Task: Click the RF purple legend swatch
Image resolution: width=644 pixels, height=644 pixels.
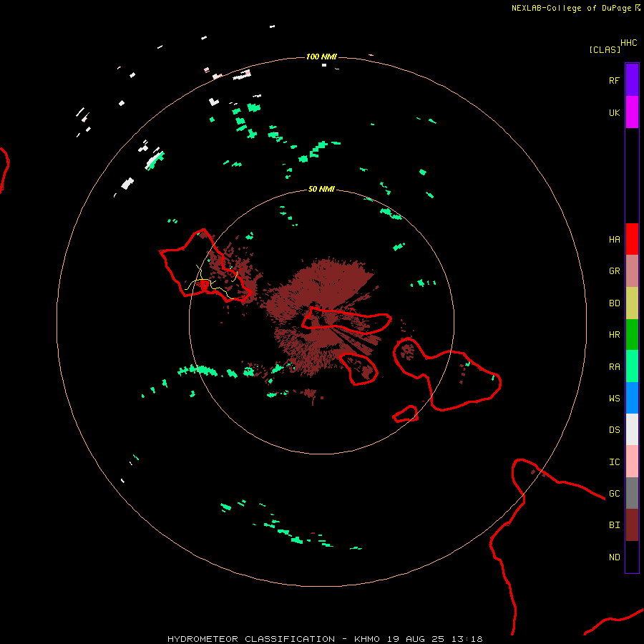Action: tap(632, 80)
